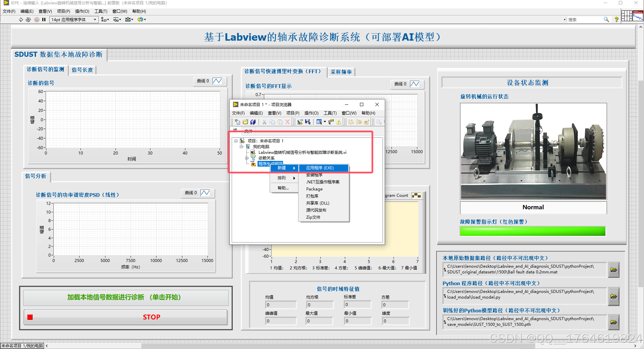Open the 排列 context menu entry
644x349 pixels.
pos(284,178)
